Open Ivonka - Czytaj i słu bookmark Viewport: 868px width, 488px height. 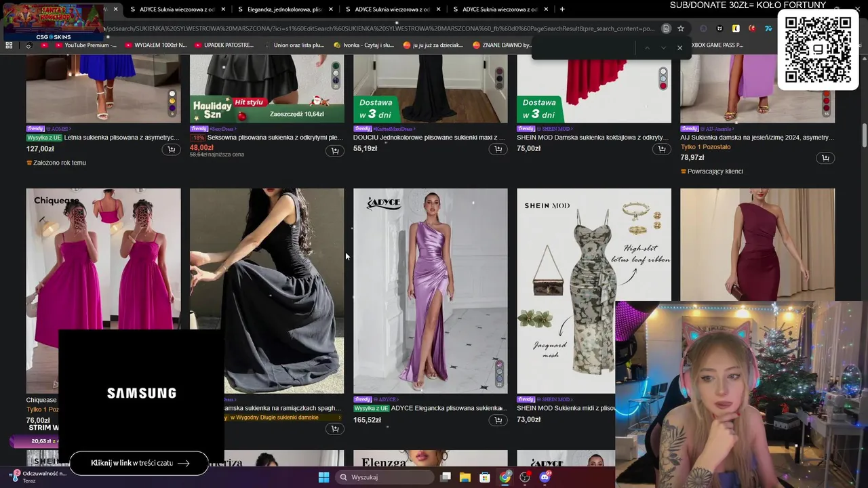click(364, 45)
